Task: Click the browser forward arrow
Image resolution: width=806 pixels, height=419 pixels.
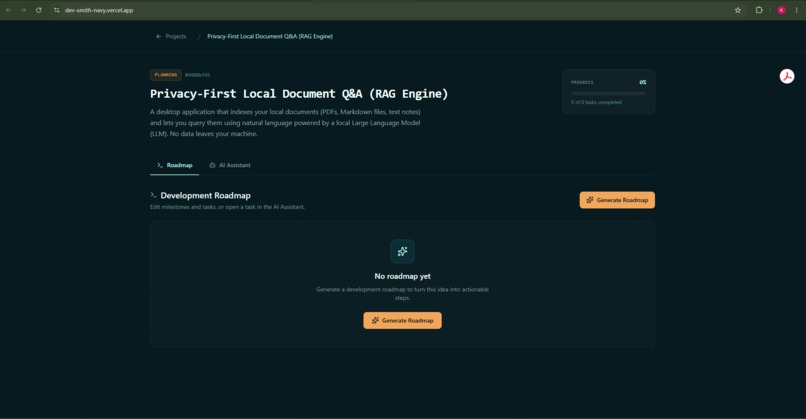Action: coord(23,10)
